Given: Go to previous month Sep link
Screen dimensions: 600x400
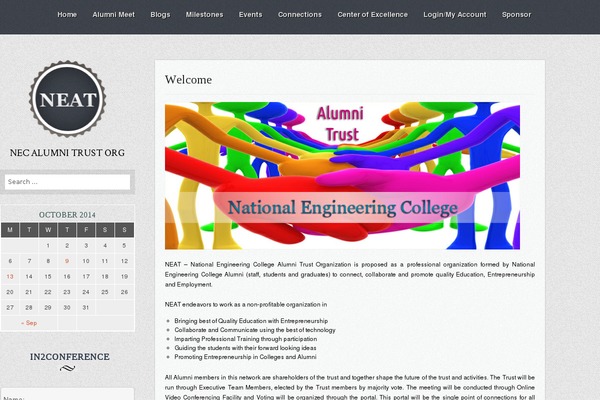Looking at the screenshot, I should pyautogui.click(x=29, y=323).
